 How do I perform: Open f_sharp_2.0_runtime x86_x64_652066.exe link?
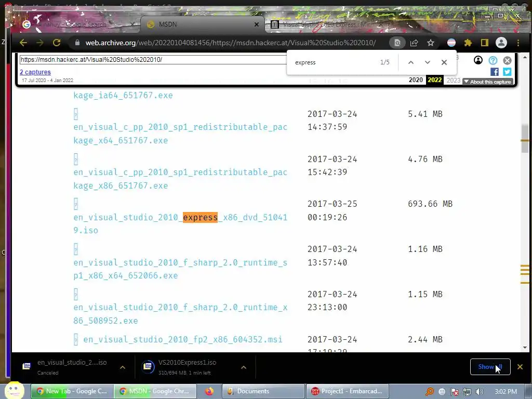click(180, 269)
